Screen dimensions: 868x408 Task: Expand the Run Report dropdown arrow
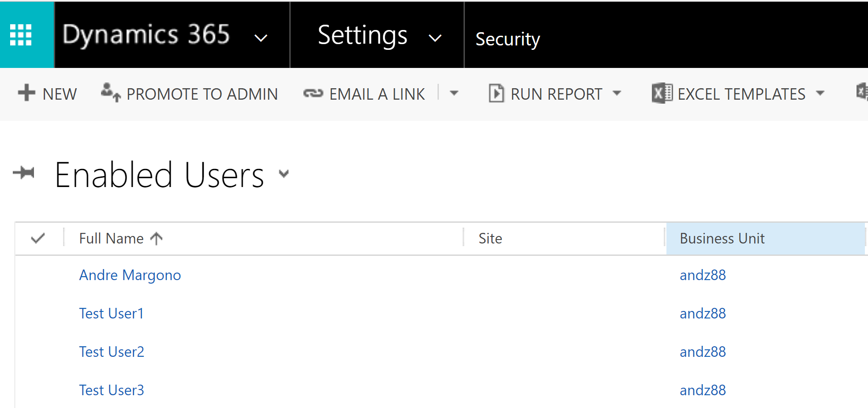click(617, 94)
